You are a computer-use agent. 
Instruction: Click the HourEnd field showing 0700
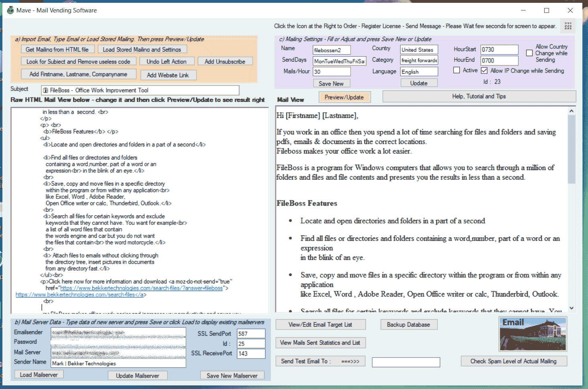pyautogui.click(x=500, y=60)
